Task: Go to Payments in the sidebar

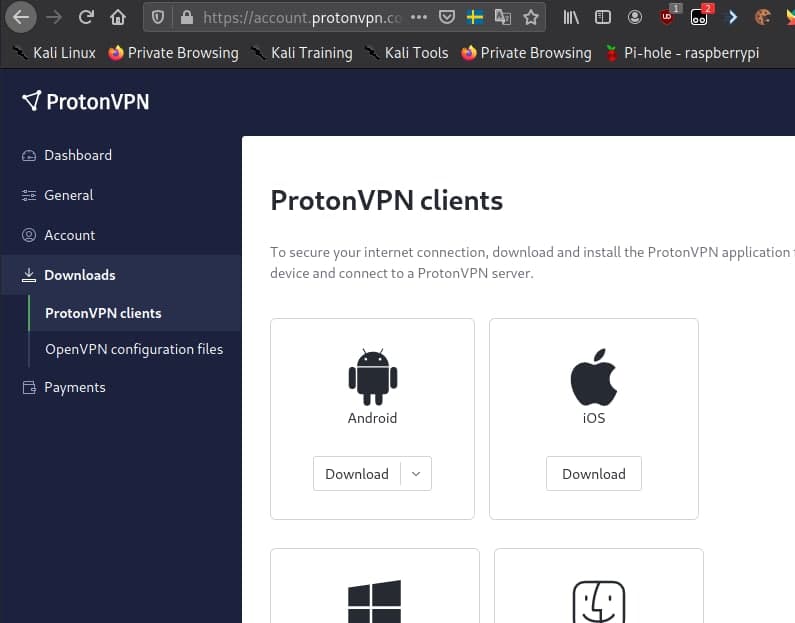Action: pyautogui.click(x=74, y=387)
